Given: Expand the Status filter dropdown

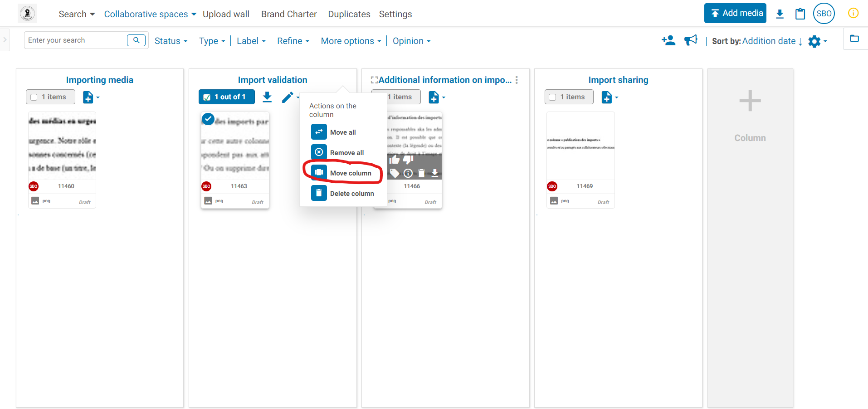Looking at the screenshot, I should (171, 41).
